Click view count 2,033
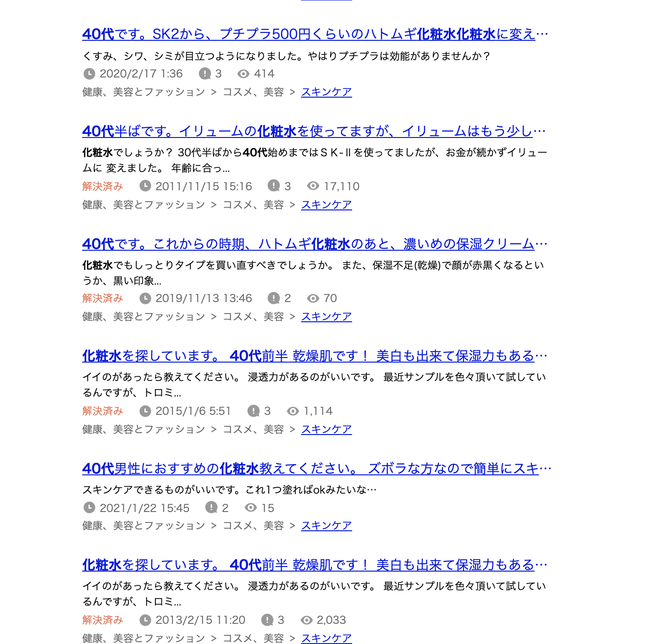The width and height of the screenshot is (652, 644). coord(332,620)
